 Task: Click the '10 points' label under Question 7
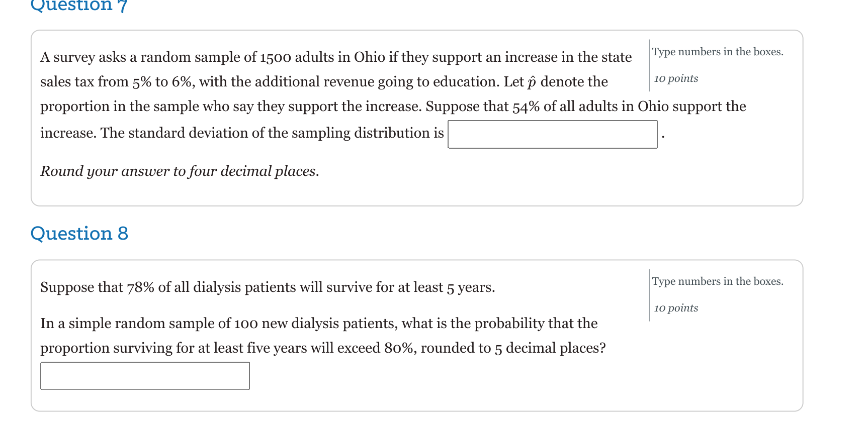click(675, 78)
